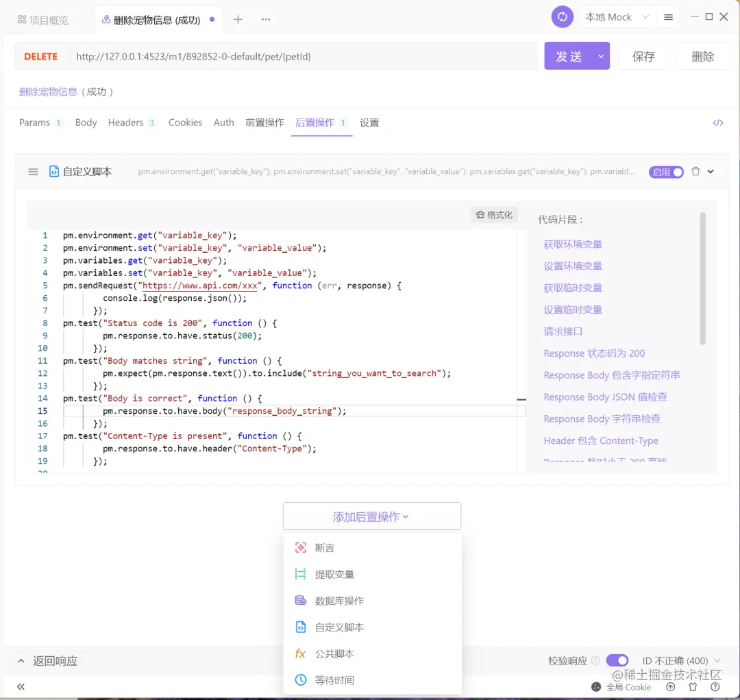Click the 删除宠物信息 breadcrumb link
740x700 pixels.
[x=48, y=92]
